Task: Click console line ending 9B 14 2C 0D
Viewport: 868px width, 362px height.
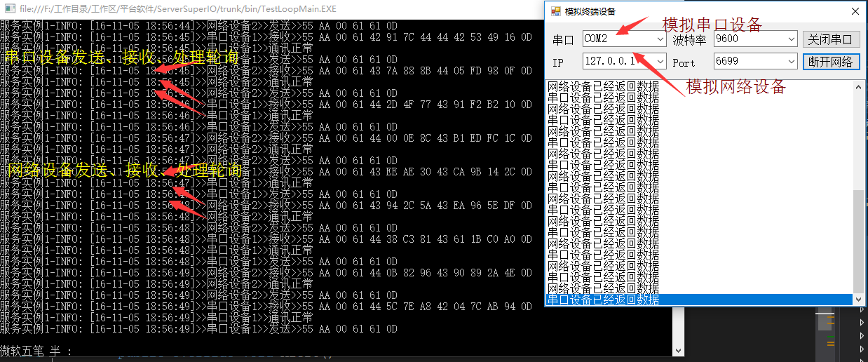Action: point(266,172)
